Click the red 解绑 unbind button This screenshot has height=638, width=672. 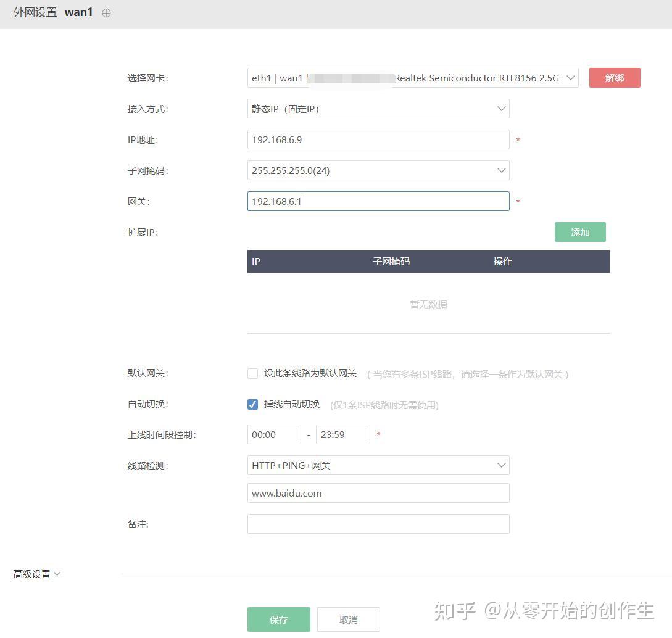point(614,77)
